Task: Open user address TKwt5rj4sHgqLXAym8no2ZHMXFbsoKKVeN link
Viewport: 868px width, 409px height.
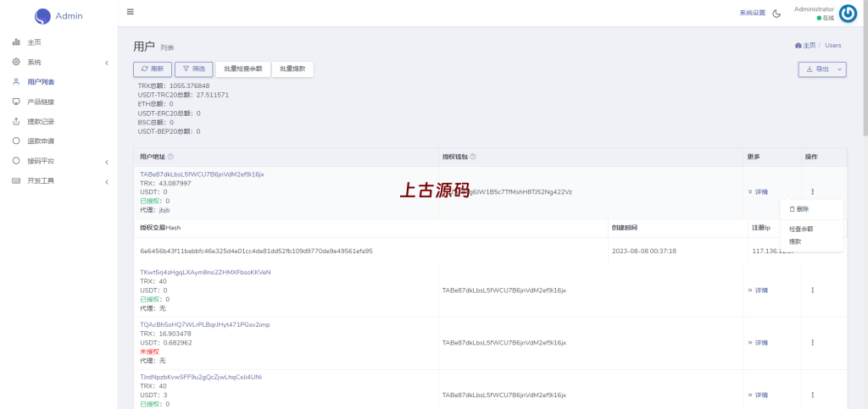Action: click(x=205, y=273)
